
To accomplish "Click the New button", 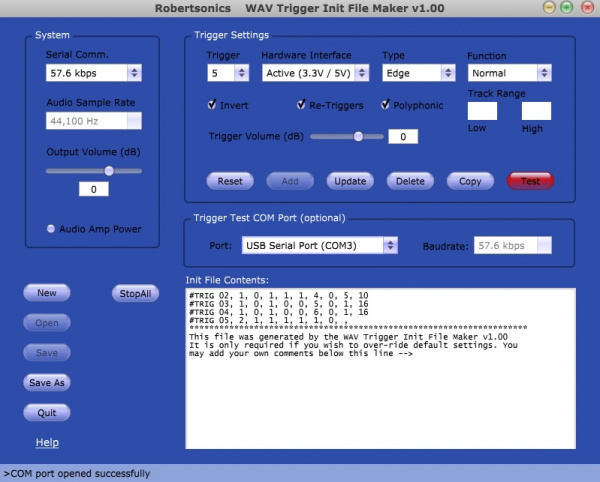I will pos(47,293).
